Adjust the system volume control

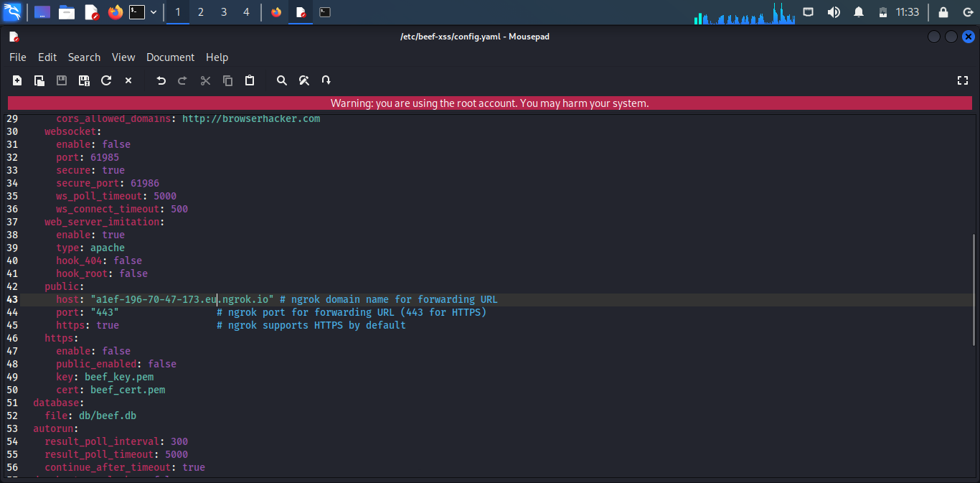(x=834, y=11)
